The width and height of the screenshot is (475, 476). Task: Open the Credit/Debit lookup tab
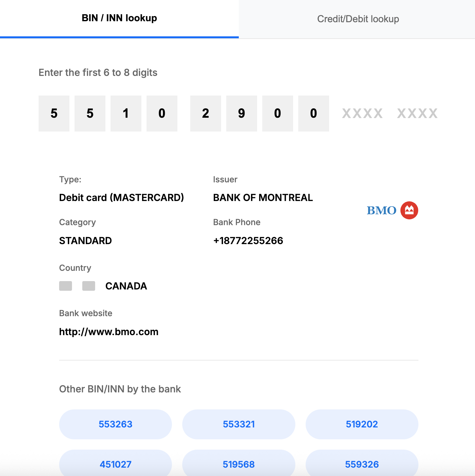(358, 19)
